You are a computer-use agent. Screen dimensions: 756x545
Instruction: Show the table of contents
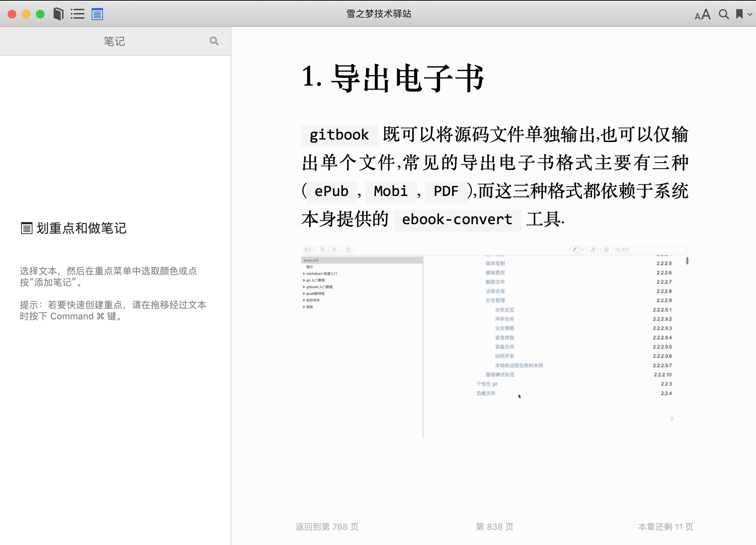pos(78,14)
